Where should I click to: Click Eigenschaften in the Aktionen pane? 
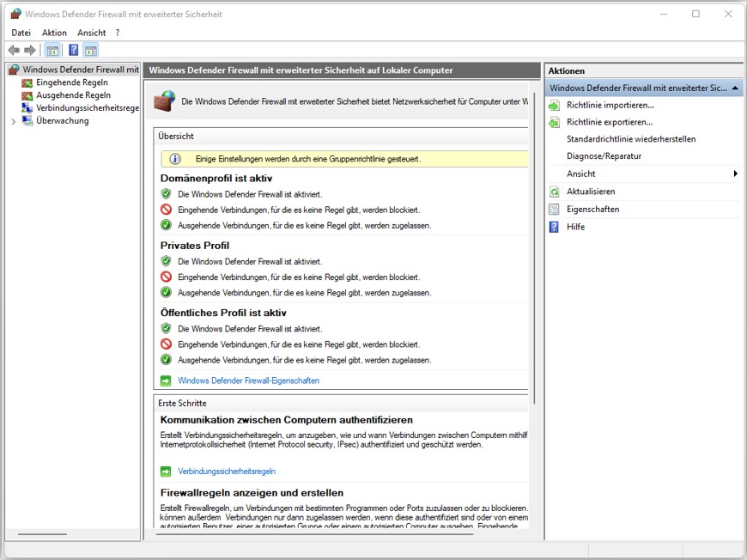[x=593, y=210]
